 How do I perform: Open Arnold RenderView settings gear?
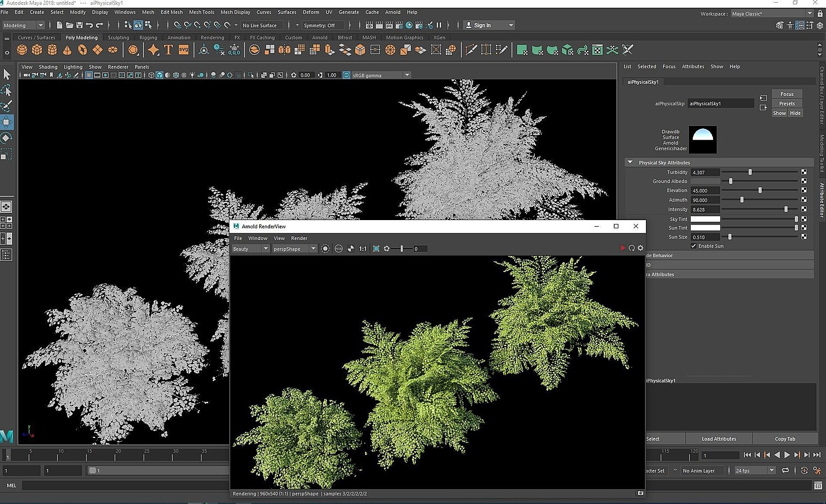pos(640,249)
